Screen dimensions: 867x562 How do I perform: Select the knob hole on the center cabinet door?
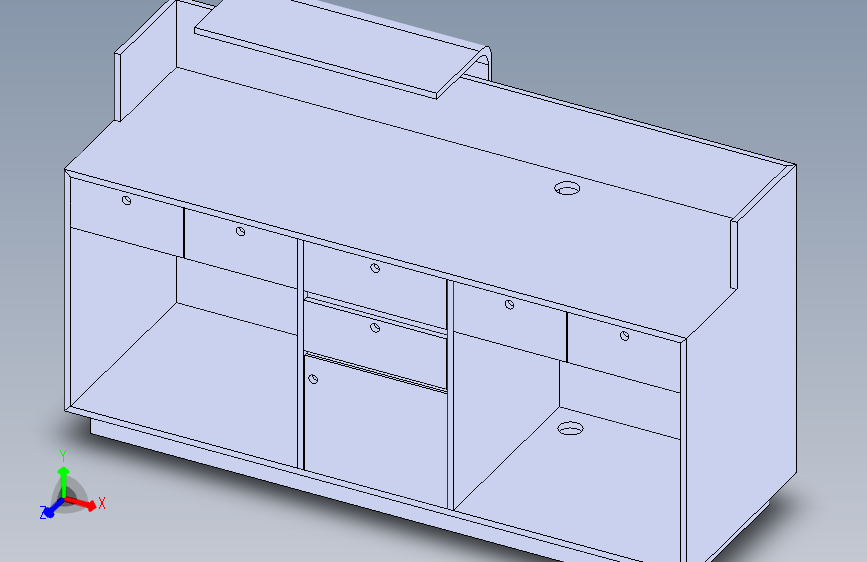(x=313, y=379)
